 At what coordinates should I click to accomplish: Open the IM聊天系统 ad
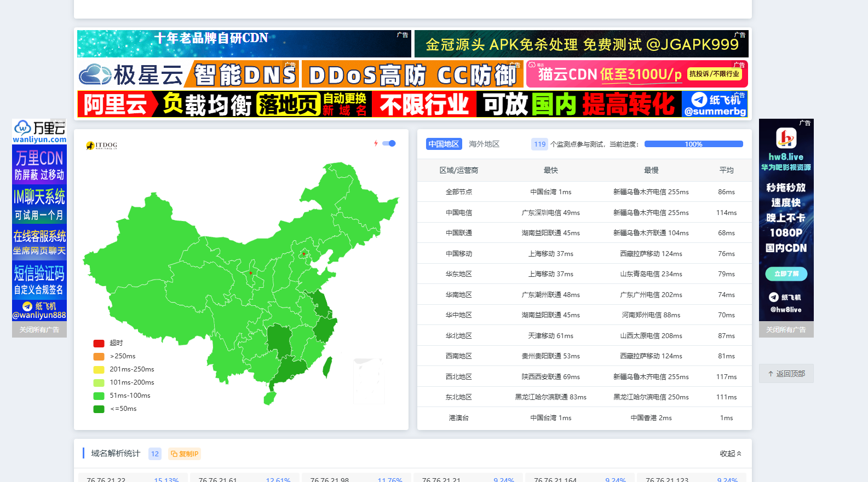(x=39, y=204)
